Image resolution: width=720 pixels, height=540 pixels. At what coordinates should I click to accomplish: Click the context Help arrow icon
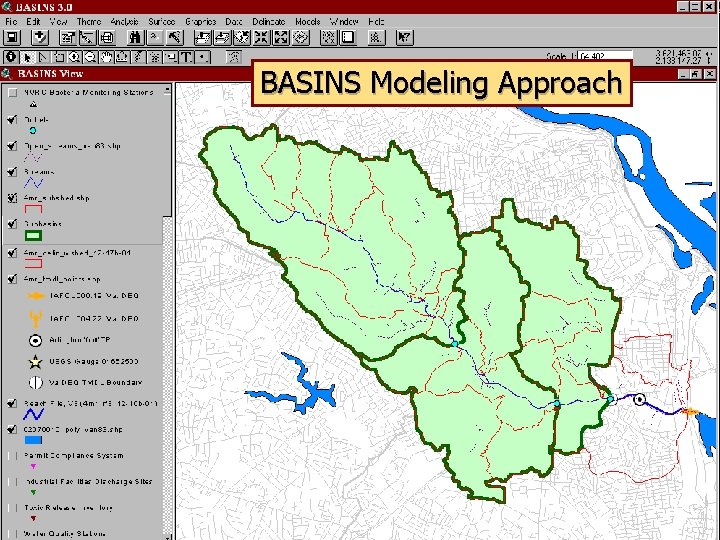click(405, 37)
